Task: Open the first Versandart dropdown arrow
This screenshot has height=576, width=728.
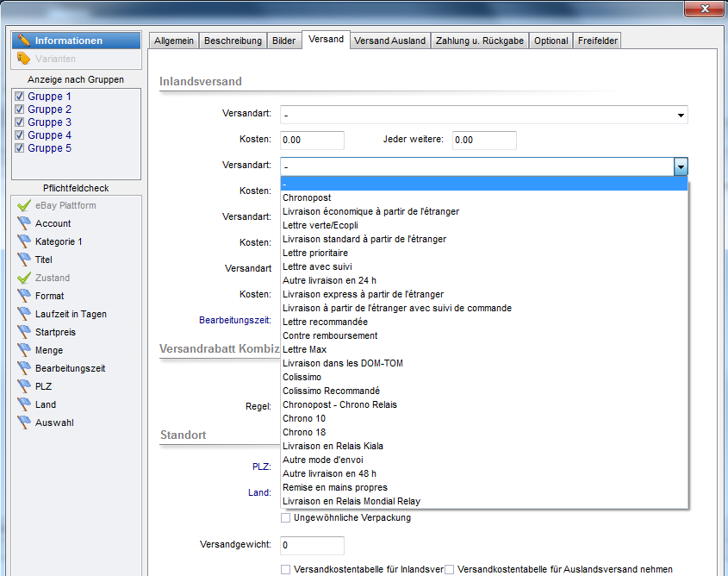Action: click(x=681, y=115)
